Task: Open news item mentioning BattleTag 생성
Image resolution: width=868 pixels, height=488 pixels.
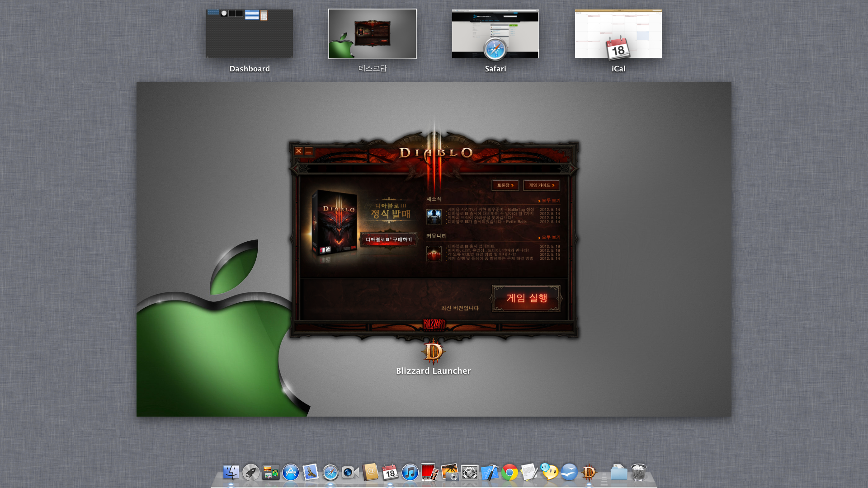Action: pyautogui.click(x=491, y=210)
